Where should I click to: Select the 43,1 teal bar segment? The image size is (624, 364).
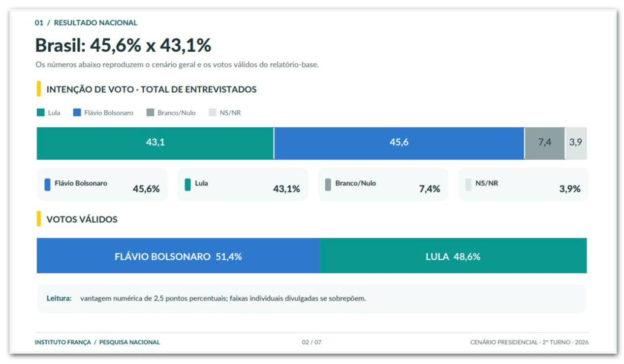click(x=155, y=143)
